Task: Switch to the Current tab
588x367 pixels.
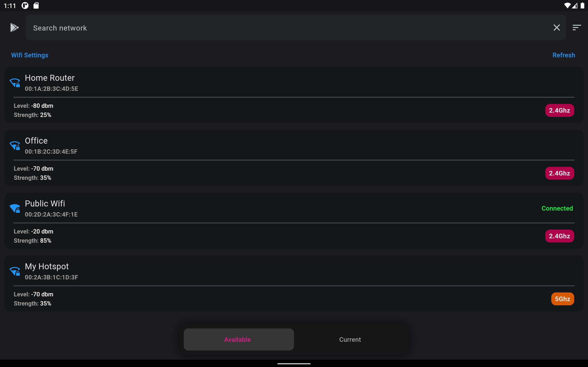Action: (350, 339)
